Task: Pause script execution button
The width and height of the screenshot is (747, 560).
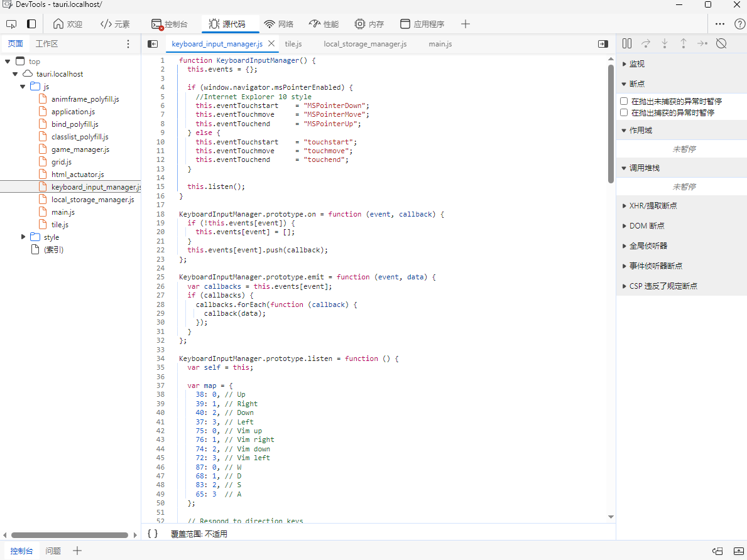Action: pos(626,43)
